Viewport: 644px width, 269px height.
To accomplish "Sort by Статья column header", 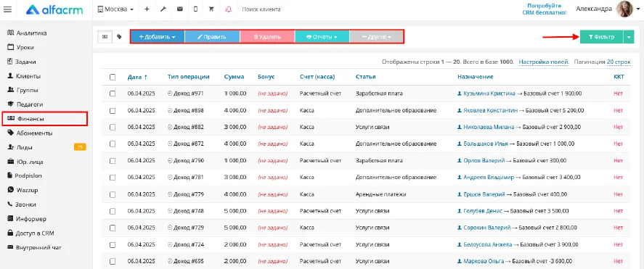I will [x=365, y=77].
